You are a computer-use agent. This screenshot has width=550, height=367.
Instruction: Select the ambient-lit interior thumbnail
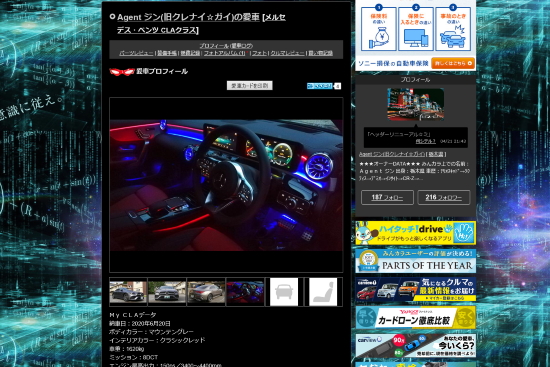[x=245, y=292]
